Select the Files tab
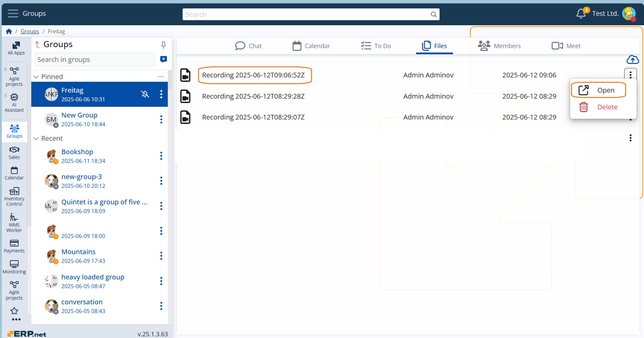 tap(434, 46)
